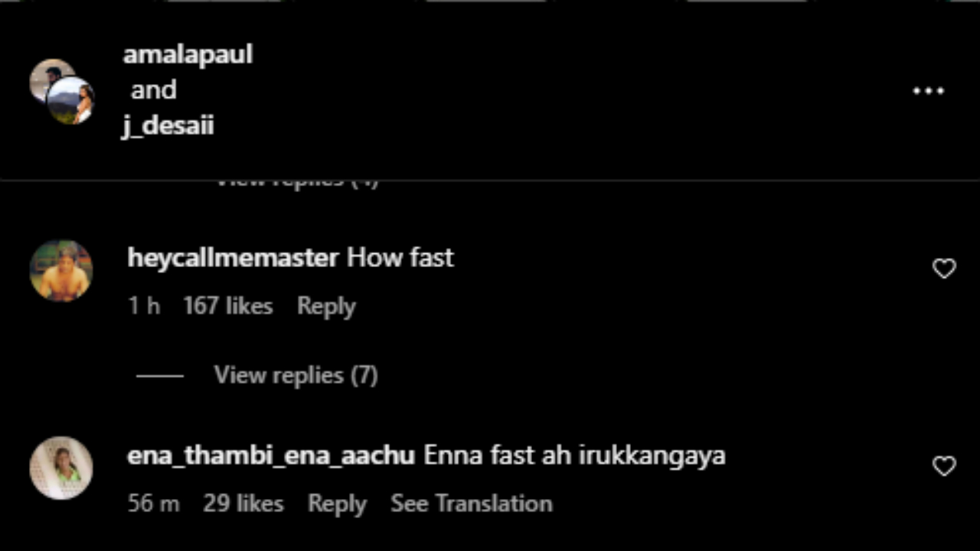Like heycallmemaster's comment with the heart
The image size is (980, 551).
pyautogui.click(x=944, y=269)
